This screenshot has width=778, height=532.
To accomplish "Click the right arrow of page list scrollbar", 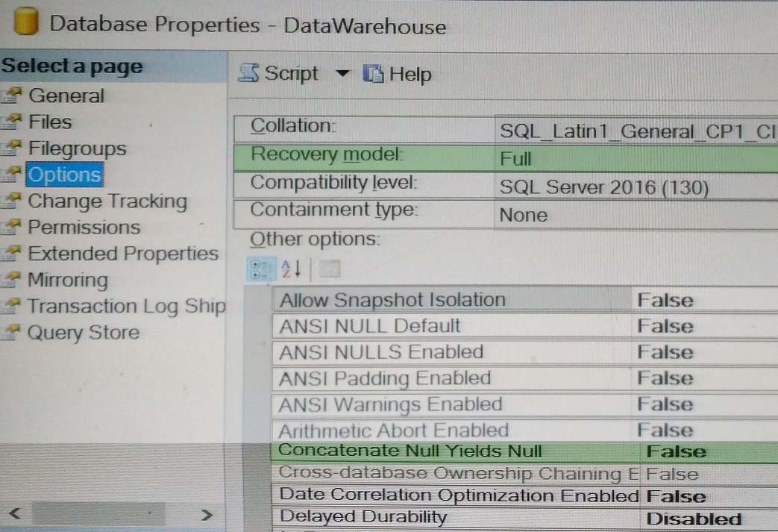I will pos(207,515).
